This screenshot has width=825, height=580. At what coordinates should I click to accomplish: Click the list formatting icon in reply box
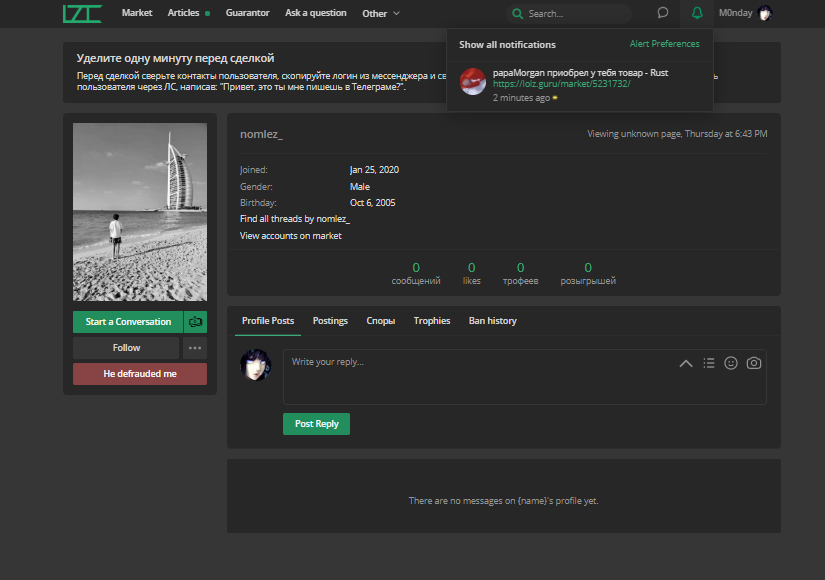pyautogui.click(x=709, y=363)
